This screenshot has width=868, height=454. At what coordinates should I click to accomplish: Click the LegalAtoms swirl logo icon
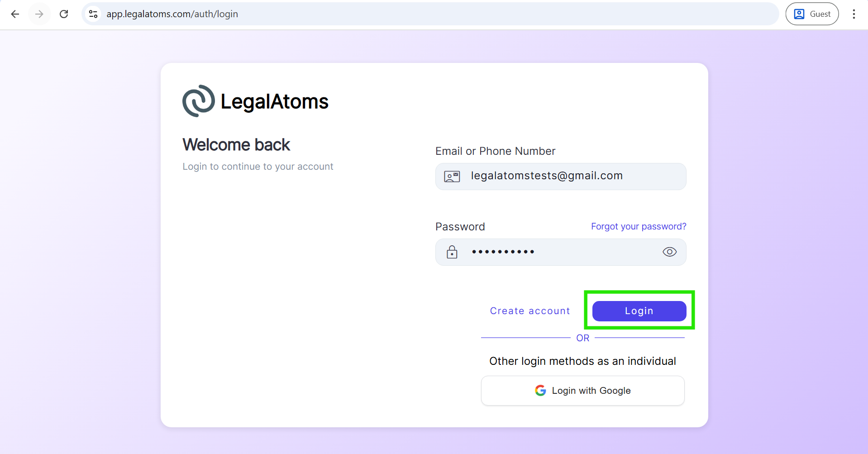[x=198, y=101]
